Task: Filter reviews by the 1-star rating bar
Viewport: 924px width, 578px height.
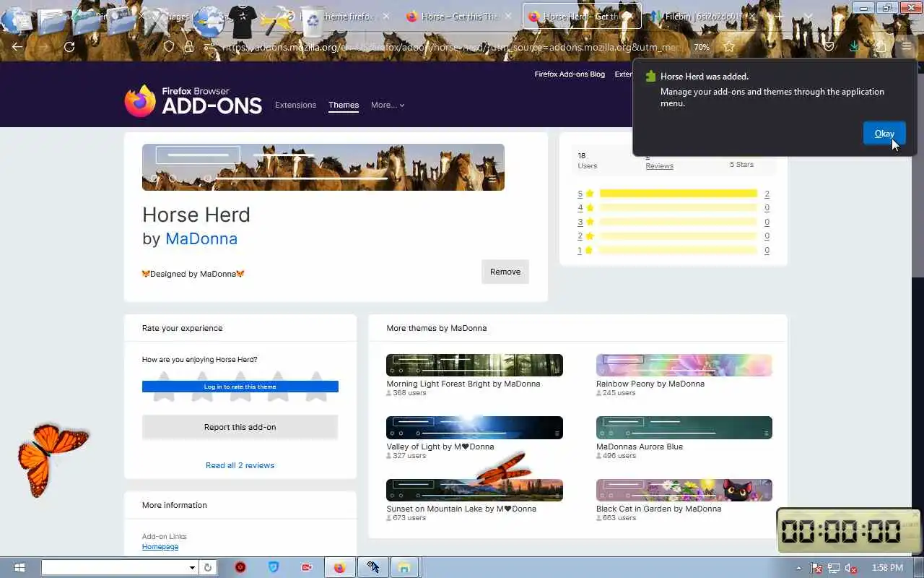Action: click(x=679, y=250)
